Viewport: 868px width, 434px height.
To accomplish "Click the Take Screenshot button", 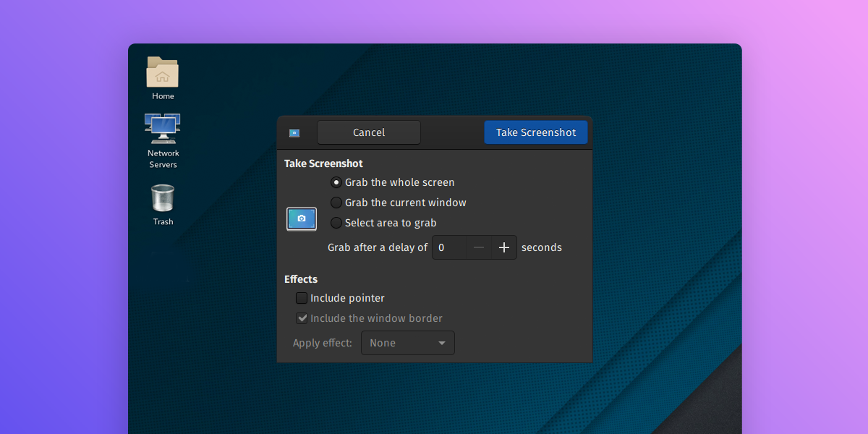I will (535, 132).
